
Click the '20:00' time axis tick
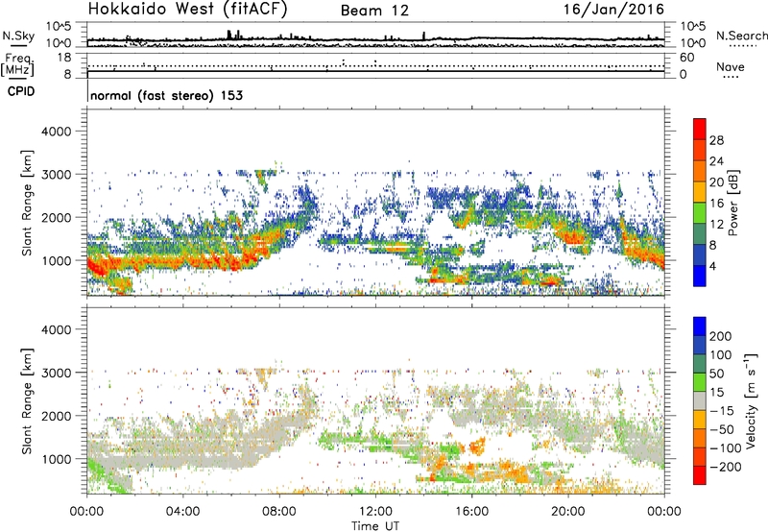click(567, 512)
